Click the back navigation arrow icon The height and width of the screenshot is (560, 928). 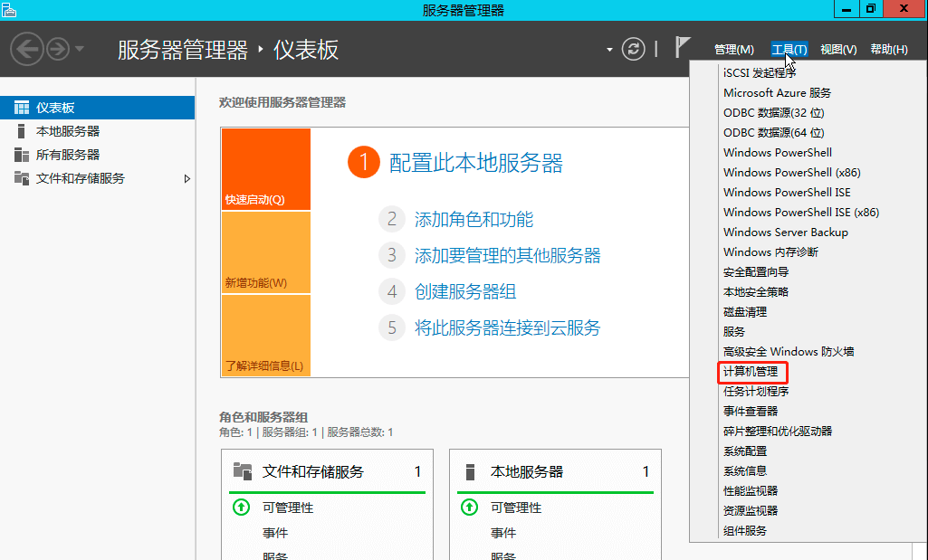[26, 49]
